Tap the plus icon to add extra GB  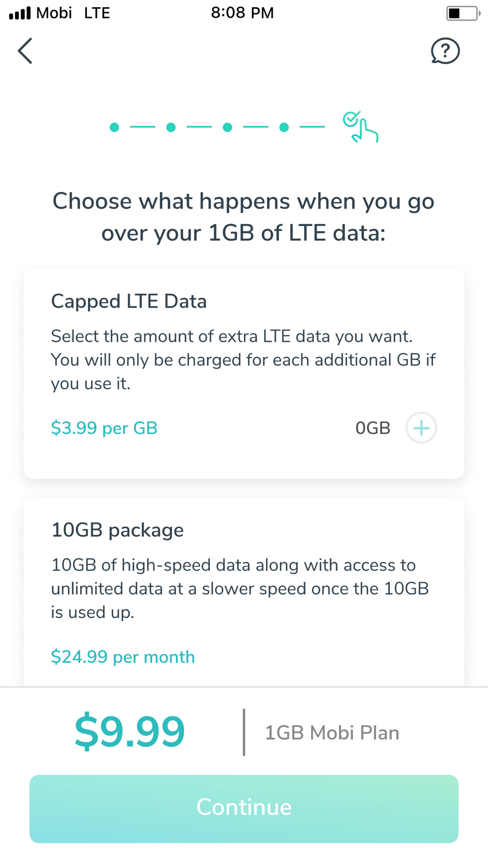click(x=421, y=428)
